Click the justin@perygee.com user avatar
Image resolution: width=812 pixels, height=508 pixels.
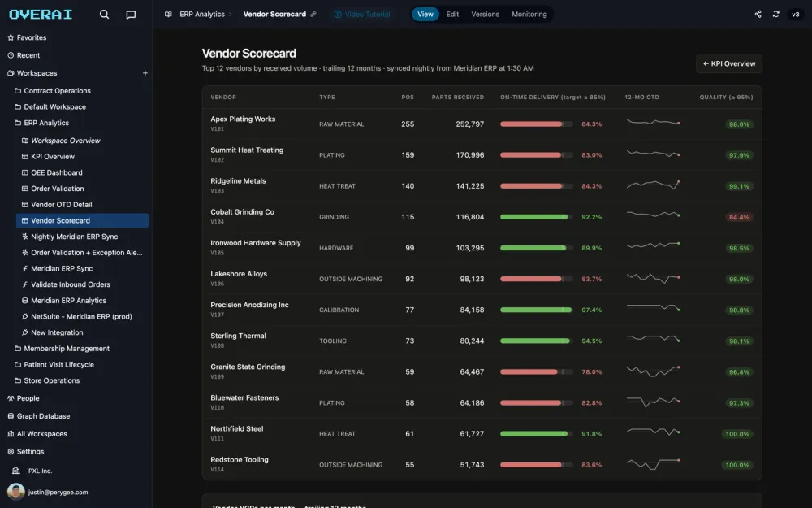coord(16,492)
